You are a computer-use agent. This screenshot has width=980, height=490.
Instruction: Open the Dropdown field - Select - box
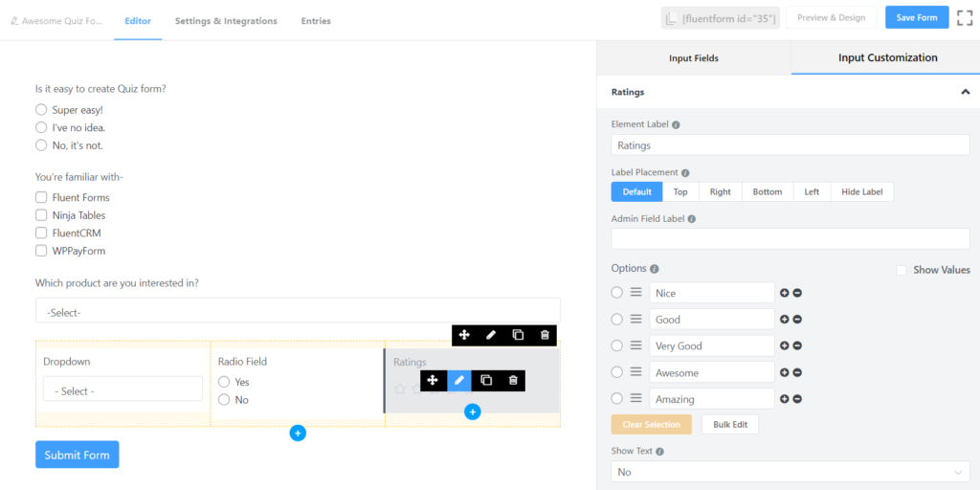coord(122,389)
